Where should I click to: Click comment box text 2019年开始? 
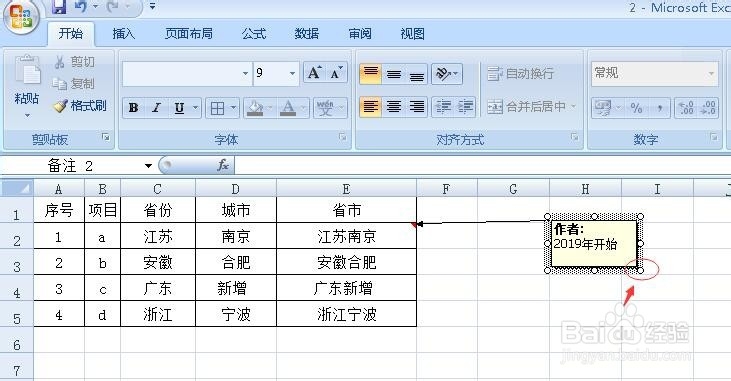point(585,244)
